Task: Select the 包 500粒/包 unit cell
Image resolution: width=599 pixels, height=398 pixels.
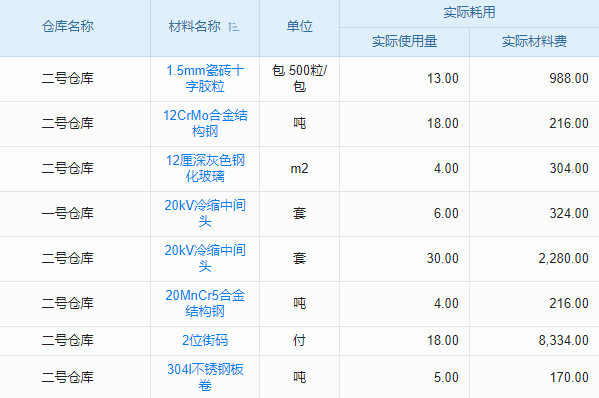Action: pos(300,78)
